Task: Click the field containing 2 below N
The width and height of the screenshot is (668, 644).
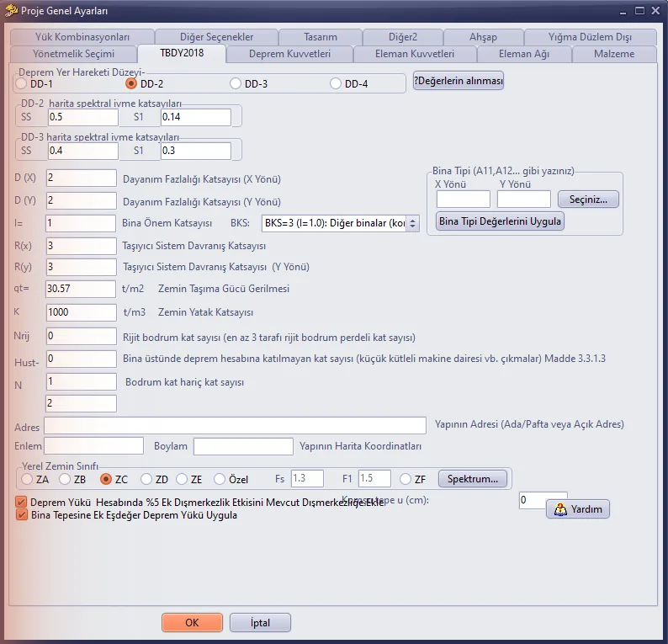Action: click(x=81, y=403)
